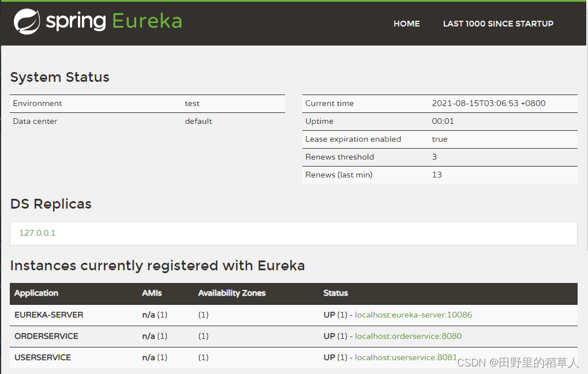Click the Spring leaf logo icon
This screenshot has width=588, height=374.
click(x=27, y=21)
